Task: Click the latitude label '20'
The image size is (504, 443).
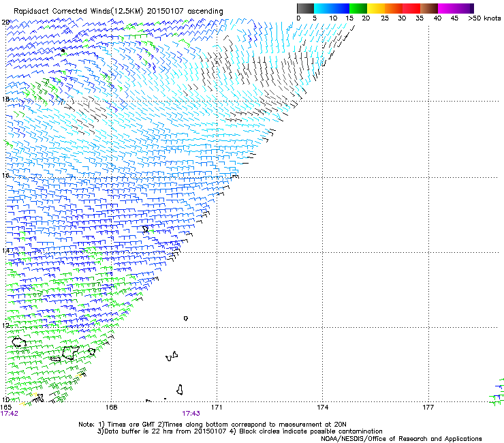Action: coord(5,22)
